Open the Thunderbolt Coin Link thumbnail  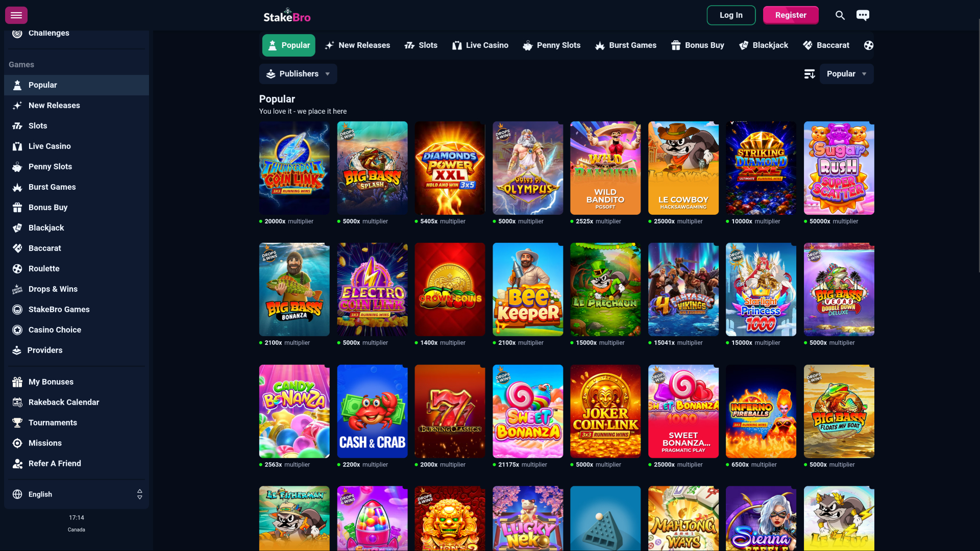coord(295,168)
